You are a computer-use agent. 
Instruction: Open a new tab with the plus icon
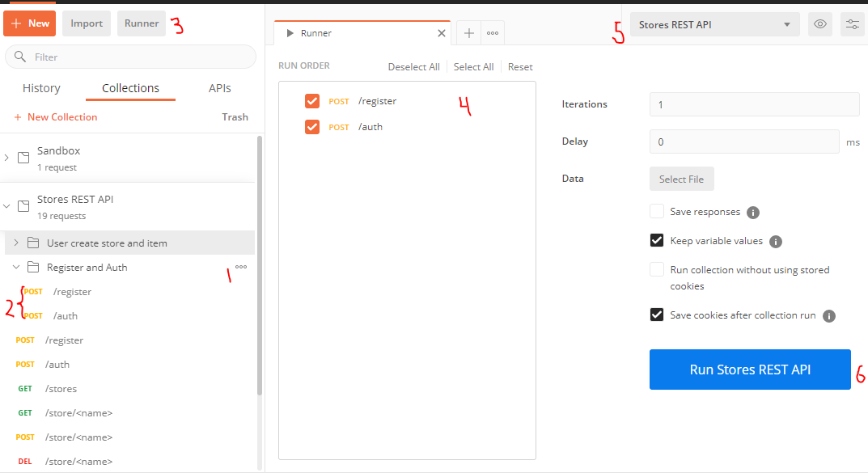tap(469, 33)
